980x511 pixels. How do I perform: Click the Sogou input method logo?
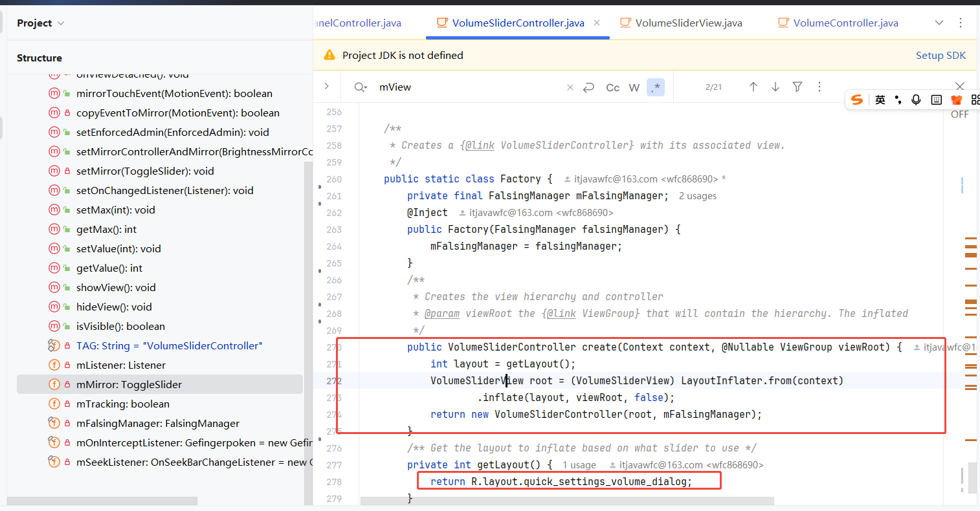[x=857, y=100]
